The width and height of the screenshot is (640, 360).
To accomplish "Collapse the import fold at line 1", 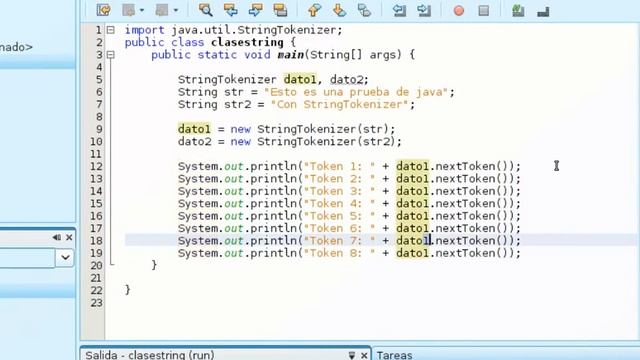I will point(111,30).
